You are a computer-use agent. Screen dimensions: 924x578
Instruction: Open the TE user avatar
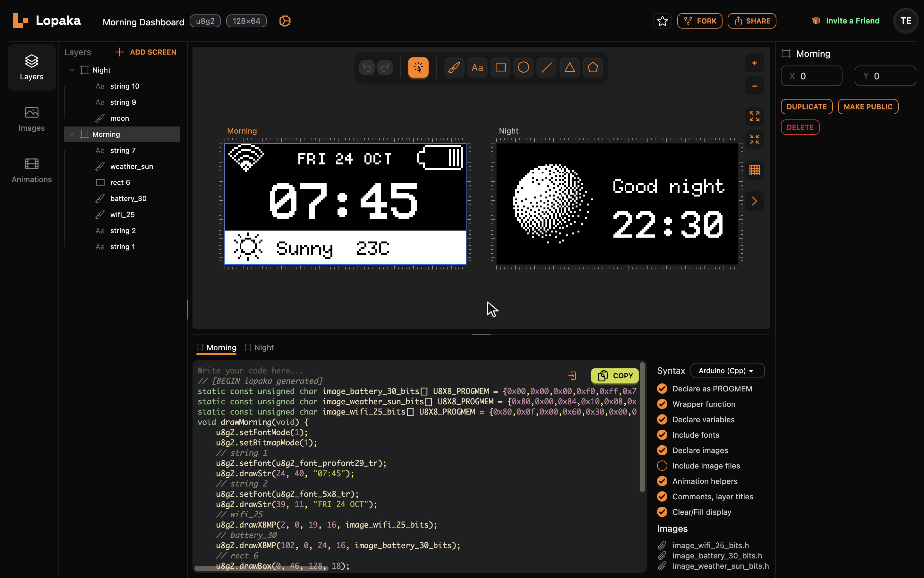point(906,21)
